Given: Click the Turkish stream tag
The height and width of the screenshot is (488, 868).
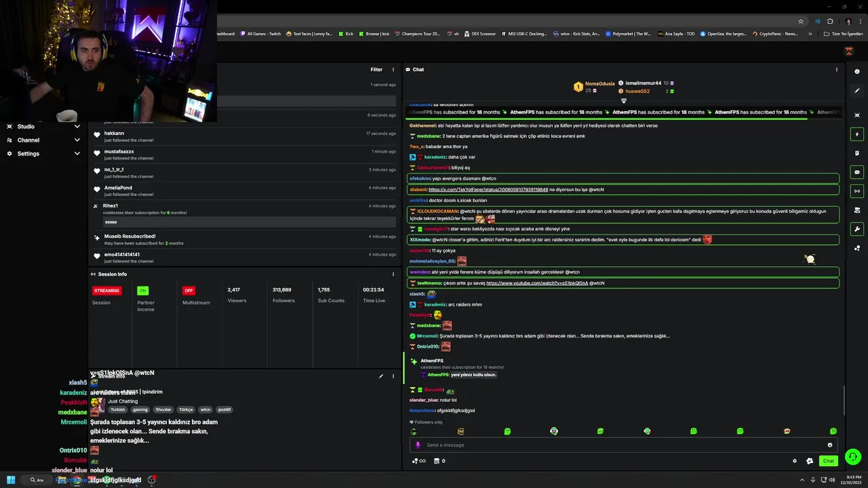Looking at the screenshot, I should 118,410.
